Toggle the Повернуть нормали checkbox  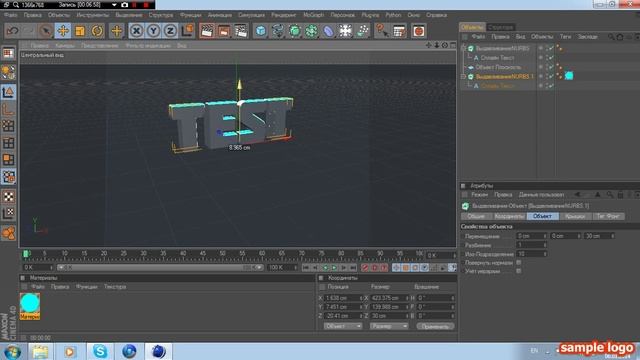pos(519,262)
